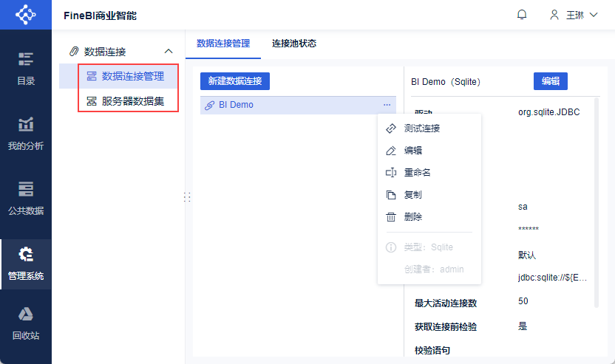The height and width of the screenshot is (364, 615).
Task: Open the 回收站 recycle bin
Action: [x=26, y=323]
